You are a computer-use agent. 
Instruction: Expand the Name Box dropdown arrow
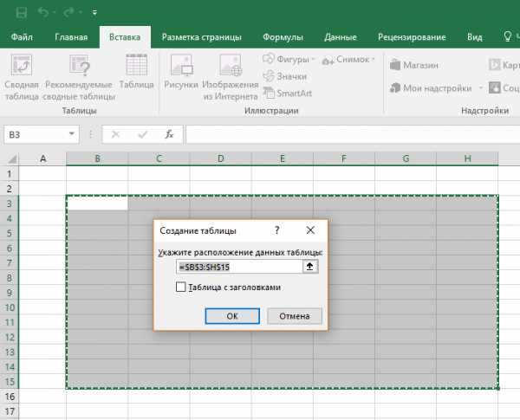tap(72, 134)
